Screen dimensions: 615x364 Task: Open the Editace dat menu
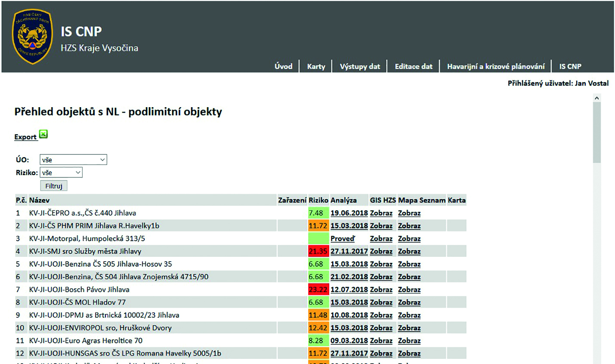414,66
